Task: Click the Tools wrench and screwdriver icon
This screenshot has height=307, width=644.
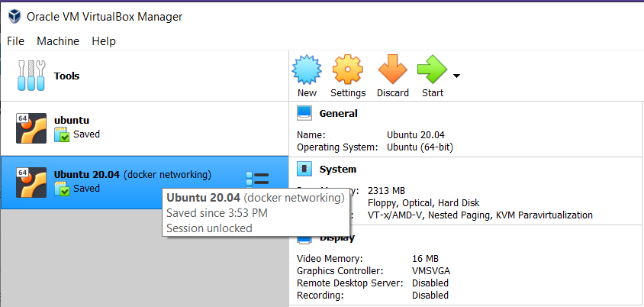Action: [31, 76]
